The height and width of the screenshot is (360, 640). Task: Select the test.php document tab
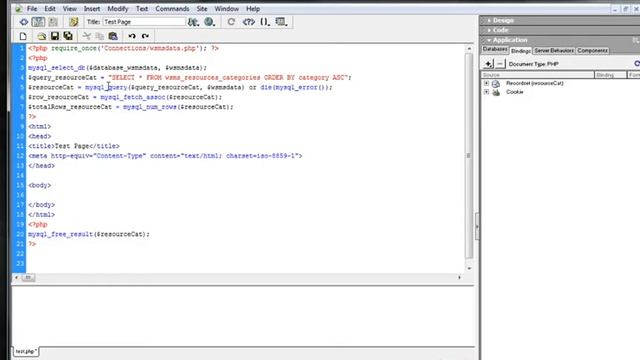pos(26,351)
